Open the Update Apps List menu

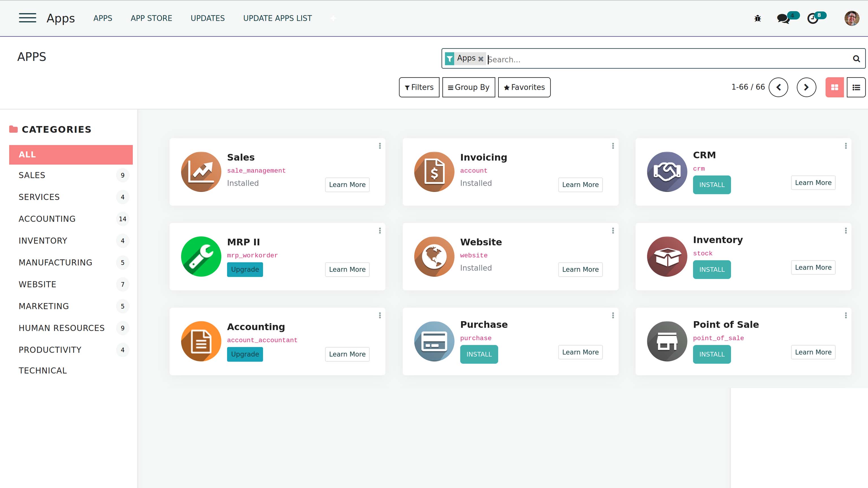(x=277, y=18)
